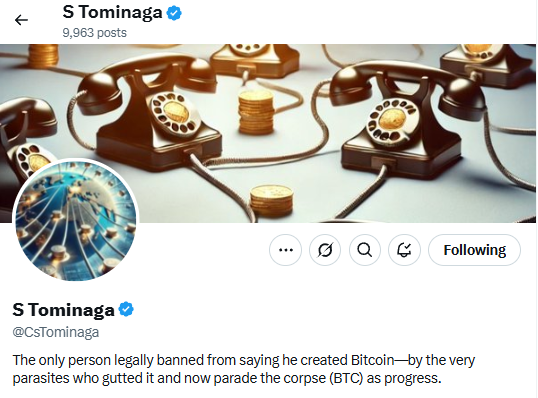This screenshot has height=398, width=538.
Task: Click the S Tominaga title in top bar
Action: [x=113, y=13]
